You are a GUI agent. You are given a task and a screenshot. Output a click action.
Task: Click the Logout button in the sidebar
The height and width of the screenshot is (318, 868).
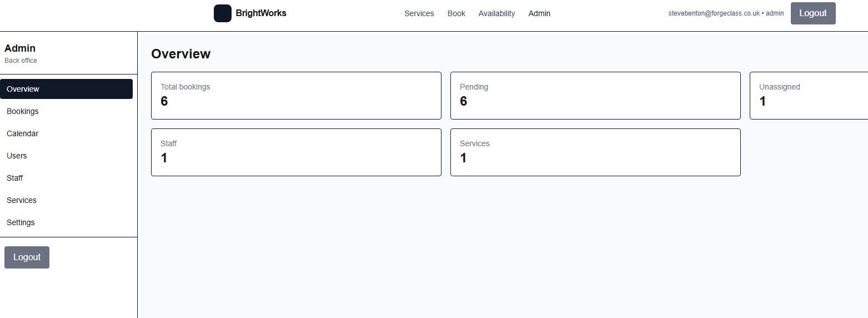[27, 257]
